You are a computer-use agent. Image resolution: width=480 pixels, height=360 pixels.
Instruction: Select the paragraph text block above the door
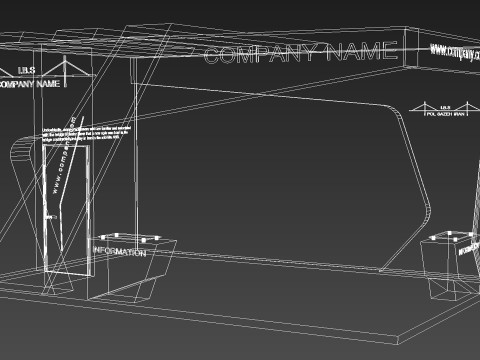click(86, 133)
